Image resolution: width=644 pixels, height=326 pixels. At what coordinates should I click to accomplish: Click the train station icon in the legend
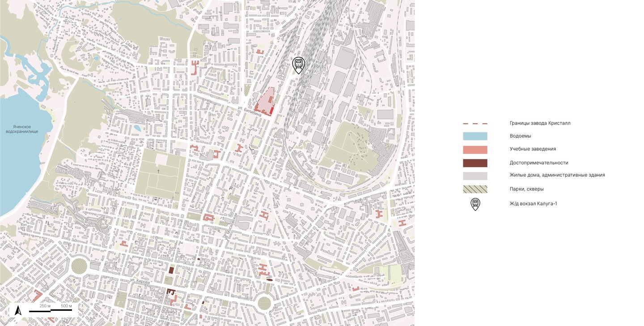coord(475,204)
